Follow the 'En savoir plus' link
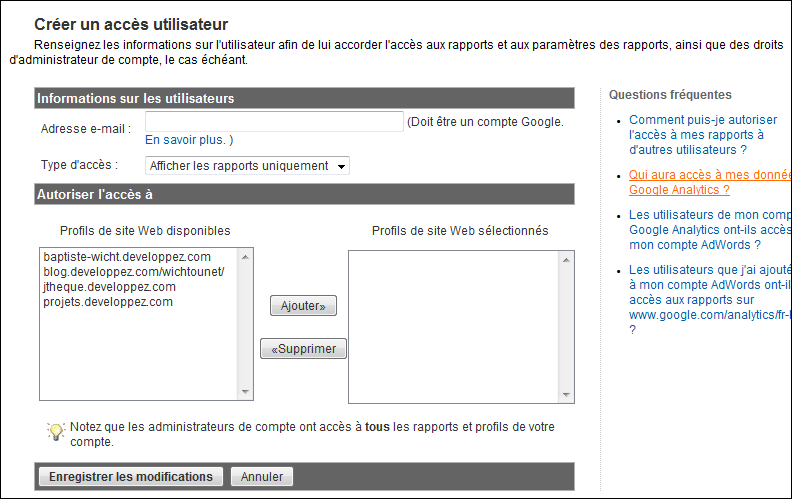 coord(185,140)
